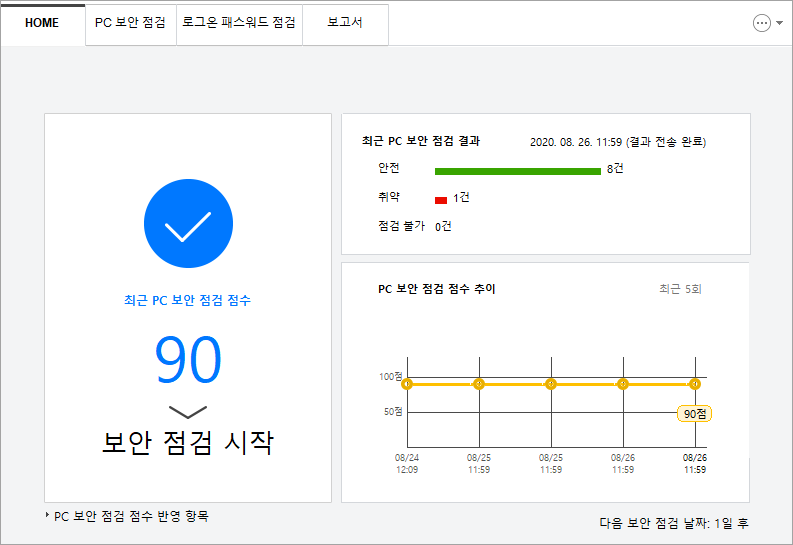Screen dimensions: 793x545
Task: Click the 08/24 12:09 axis date label
Action: point(407,464)
